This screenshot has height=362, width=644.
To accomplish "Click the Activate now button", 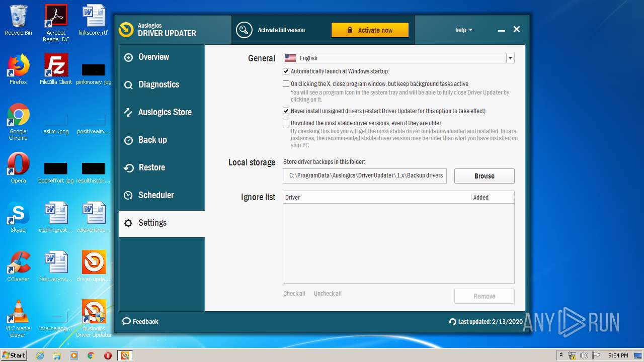I will click(x=370, y=30).
